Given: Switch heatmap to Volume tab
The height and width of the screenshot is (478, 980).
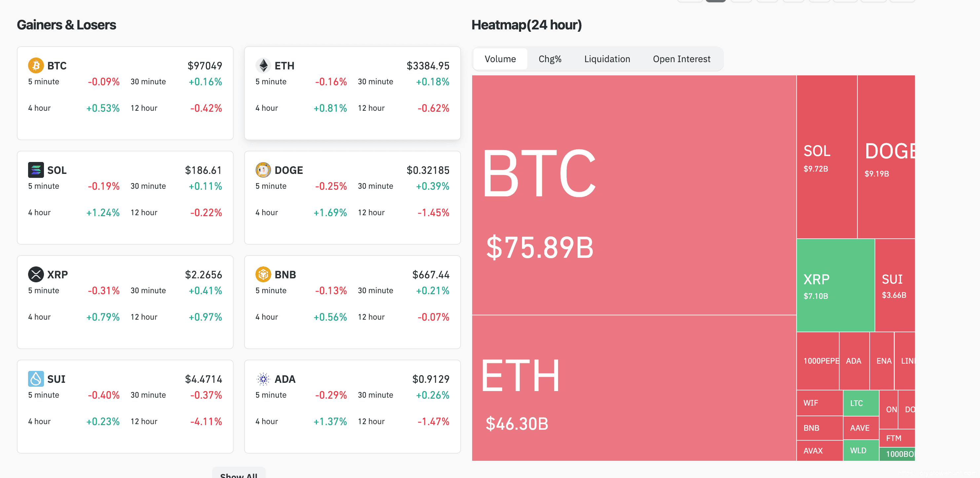Looking at the screenshot, I should click(x=500, y=59).
